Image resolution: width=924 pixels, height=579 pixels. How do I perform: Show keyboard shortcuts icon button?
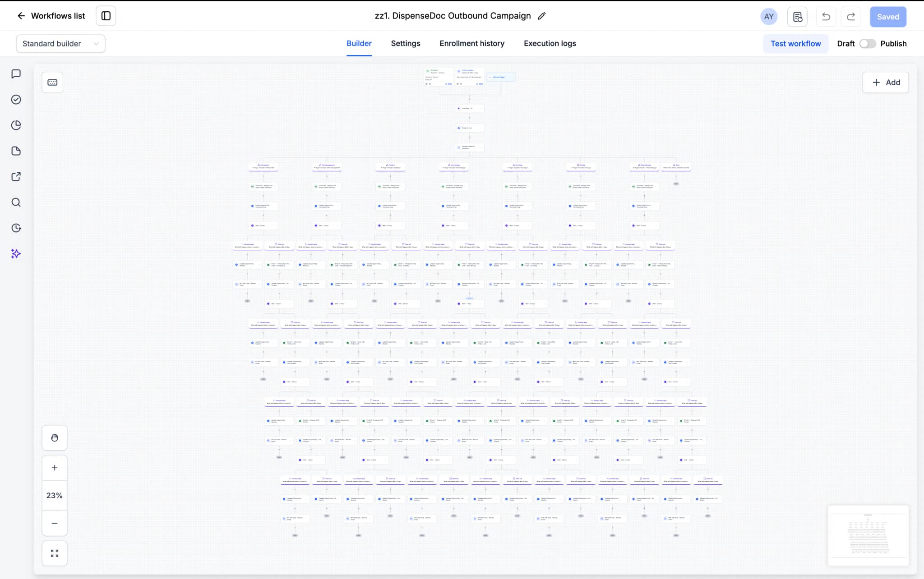(52, 83)
